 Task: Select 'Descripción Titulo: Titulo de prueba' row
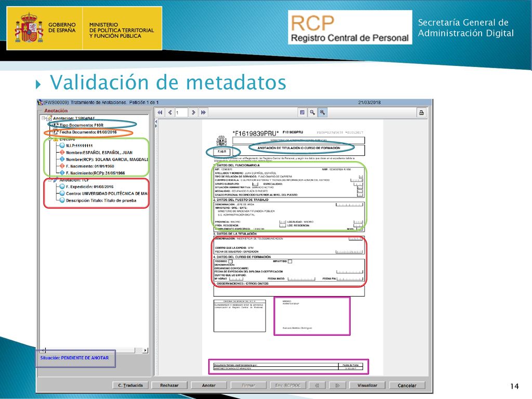101,201
